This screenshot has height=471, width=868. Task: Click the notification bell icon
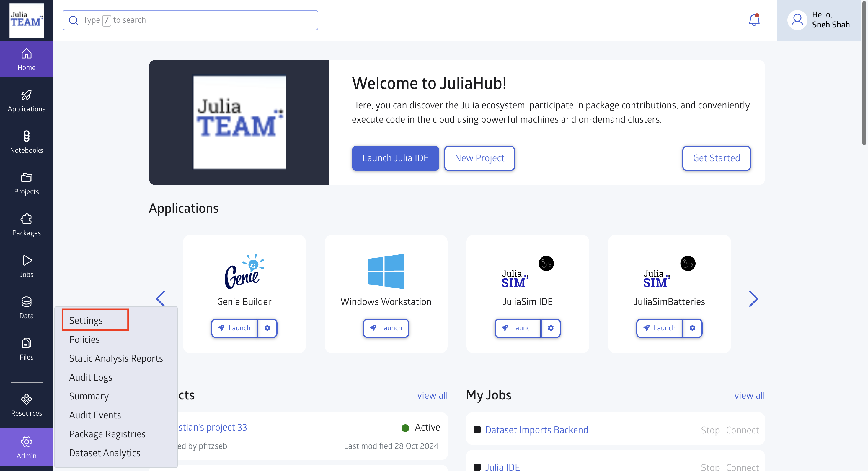coord(754,20)
